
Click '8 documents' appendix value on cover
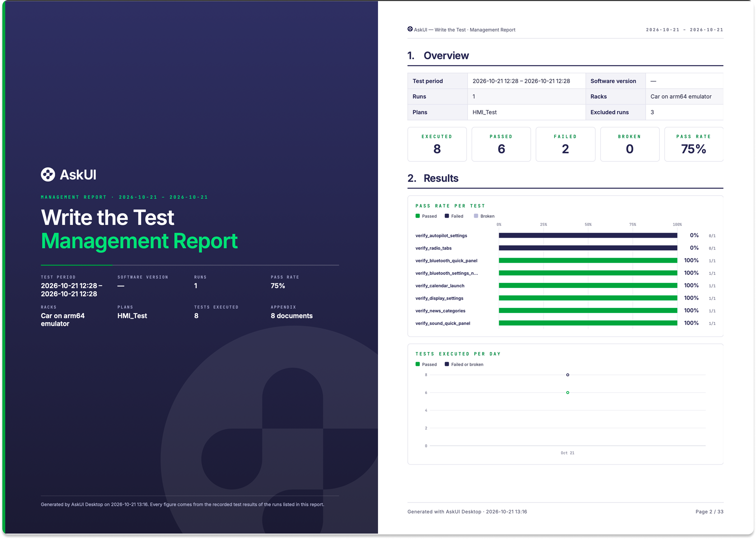coord(292,316)
